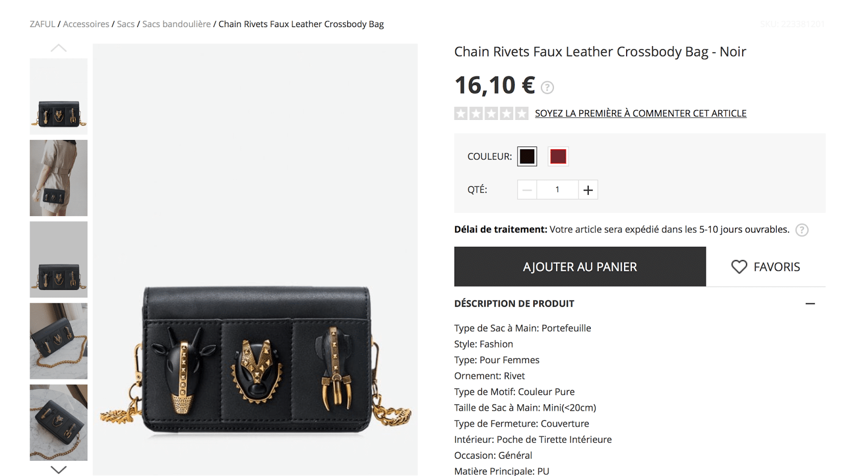Select the red color swatch
868x476 pixels.
tap(558, 156)
